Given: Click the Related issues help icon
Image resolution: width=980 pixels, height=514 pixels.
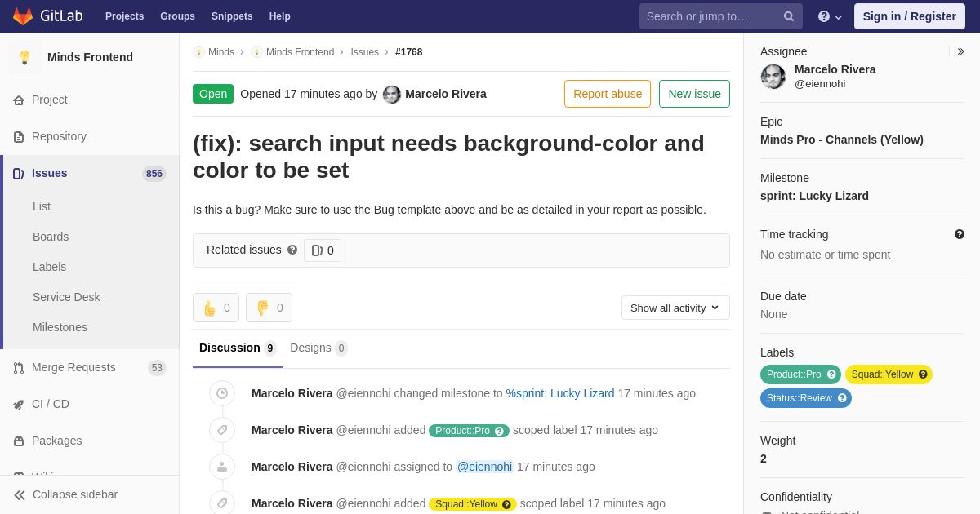Looking at the screenshot, I should tap(292, 250).
